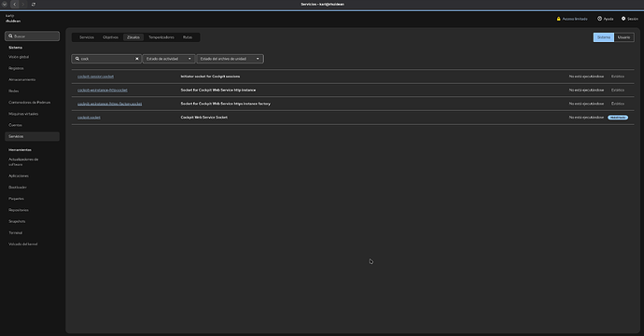Screen dimensions: 644x336
Task: Open Visión global in the sidebar
Action: click(x=32, y=57)
